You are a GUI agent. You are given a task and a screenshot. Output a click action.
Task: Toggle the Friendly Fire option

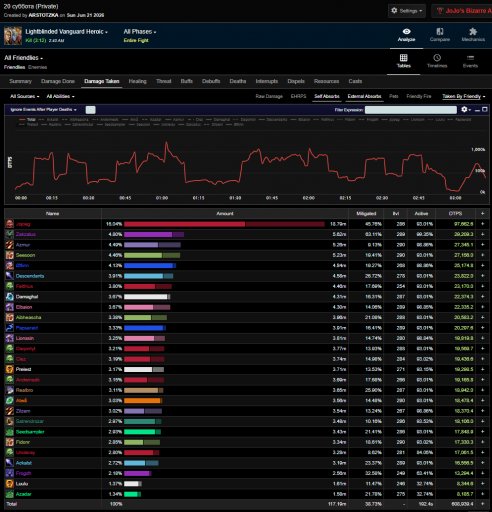[419, 96]
